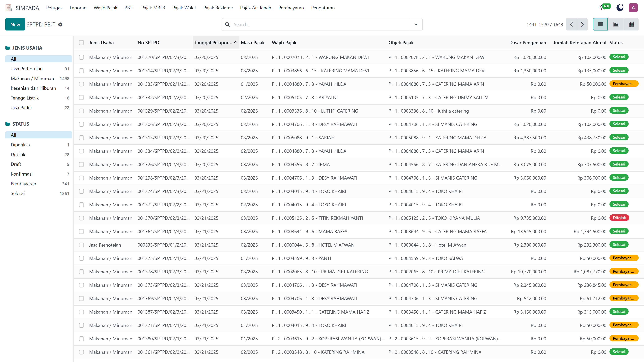The width and height of the screenshot is (644, 362).
Task: Open the Pajak MBLB menu
Action: pyautogui.click(x=153, y=8)
